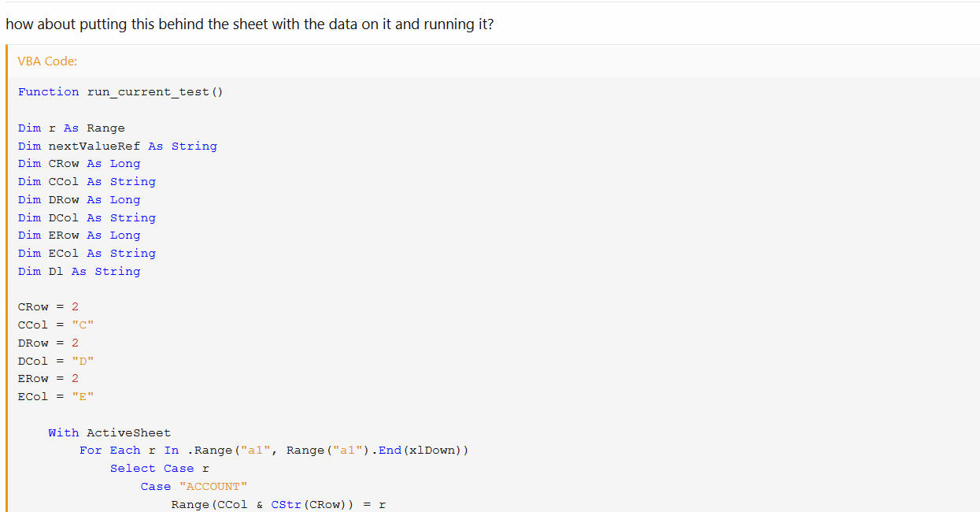The width and height of the screenshot is (980, 512).
Task: Click the "For Each r In .Range" loop line
Action: click(274, 451)
